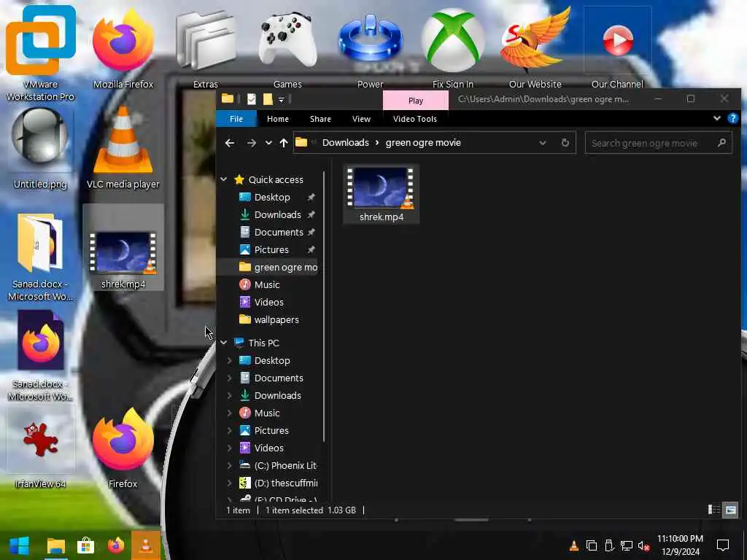Viewport: 747px width, 560px height.
Task: Open the Home ribbon tab
Action: [278, 119]
